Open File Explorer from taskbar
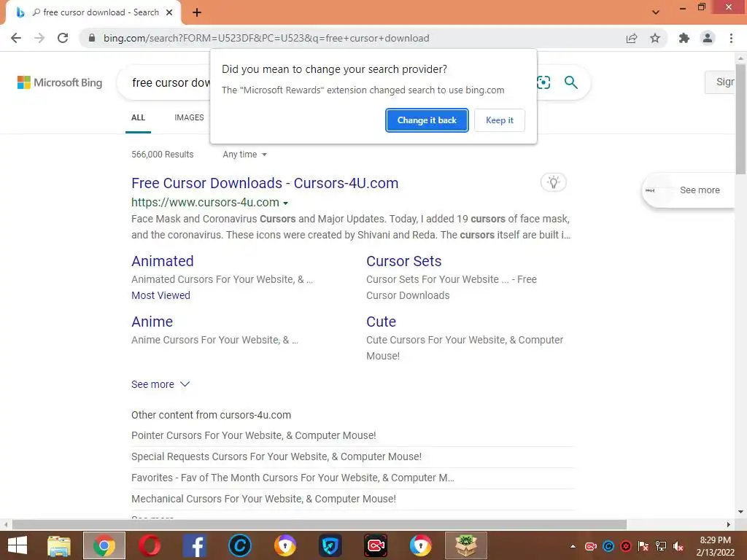747x560 pixels. (x=59, y=545)
